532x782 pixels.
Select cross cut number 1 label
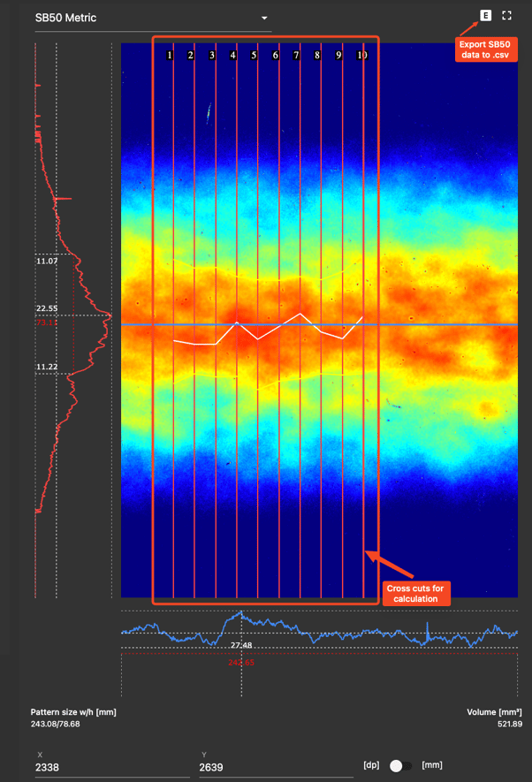(169, 55)
